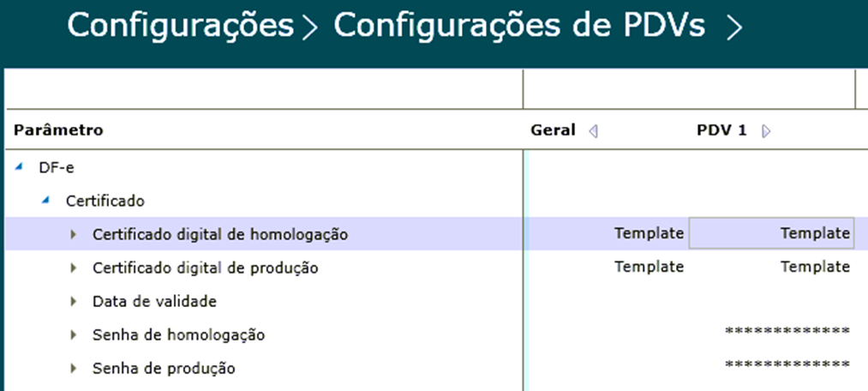
Task: Expand the Senha de homologação row
Action: click(74, 335)
